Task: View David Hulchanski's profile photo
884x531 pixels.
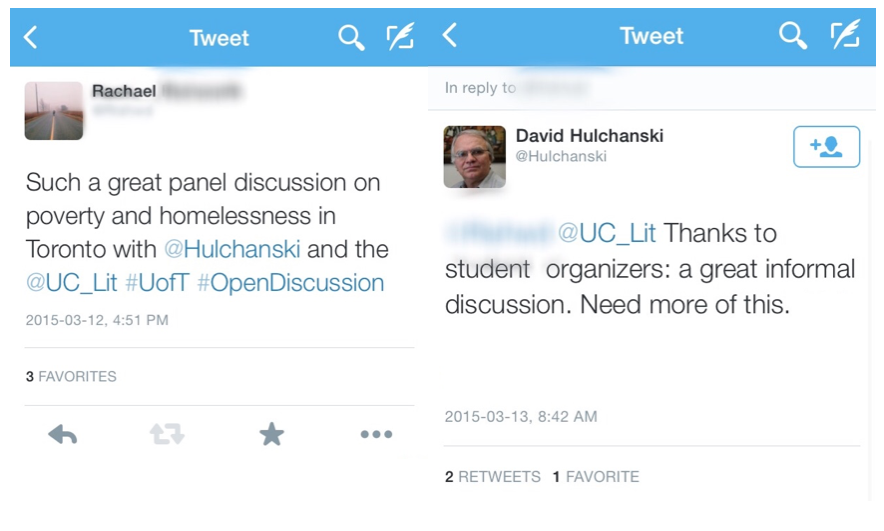Action: pyautogui.click(x=475, y=157)
